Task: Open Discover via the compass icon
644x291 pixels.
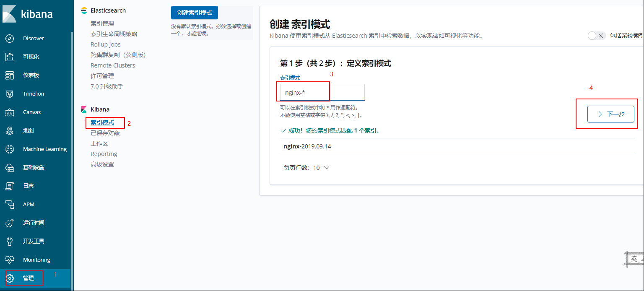Action: point(10,38)
